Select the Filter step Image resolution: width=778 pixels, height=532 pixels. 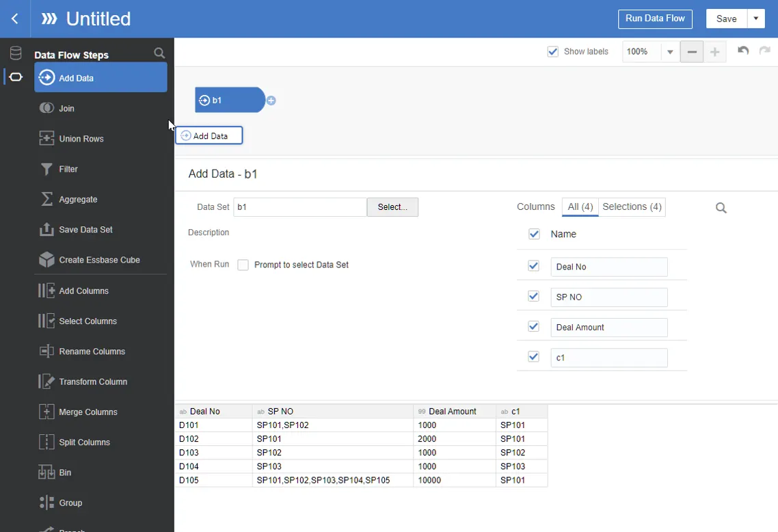pyautogui.click(x=68, y=169)
